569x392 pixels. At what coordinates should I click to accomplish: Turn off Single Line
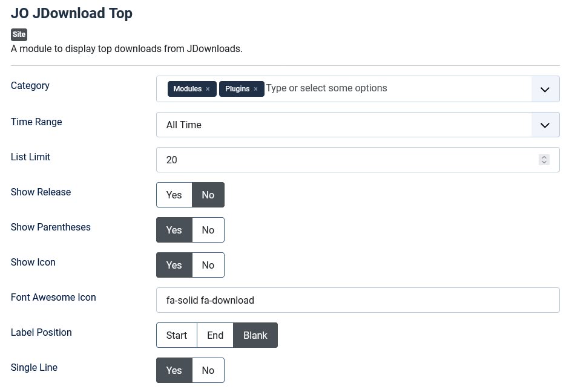click(x=208, y=370)
